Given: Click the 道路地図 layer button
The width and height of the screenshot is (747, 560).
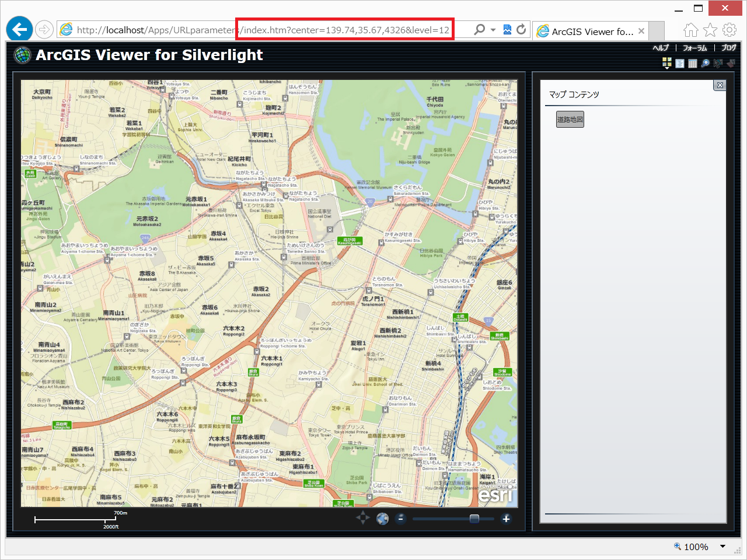Looking at the screenshot, I should [x=570, y=120].
